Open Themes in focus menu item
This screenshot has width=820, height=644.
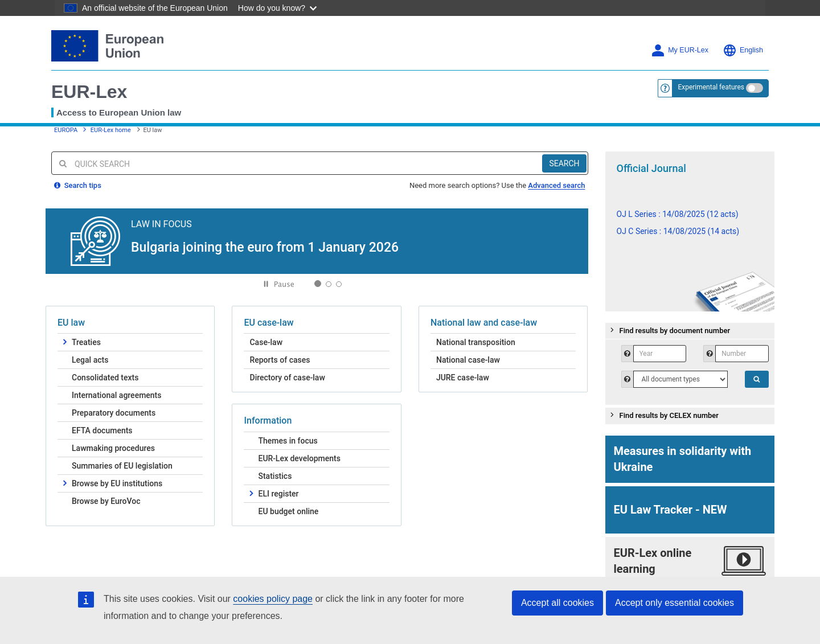point(288,441)
